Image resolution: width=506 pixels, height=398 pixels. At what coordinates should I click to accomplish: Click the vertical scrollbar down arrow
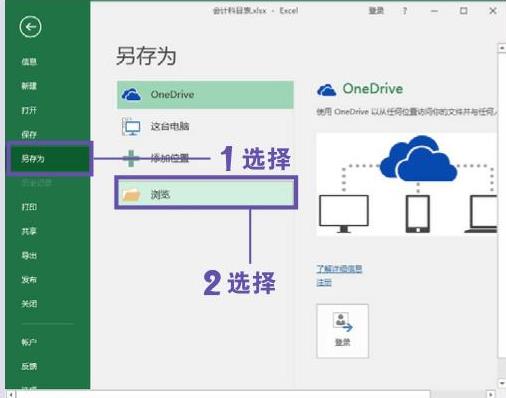pyautogui.click(x=502, y=383)
